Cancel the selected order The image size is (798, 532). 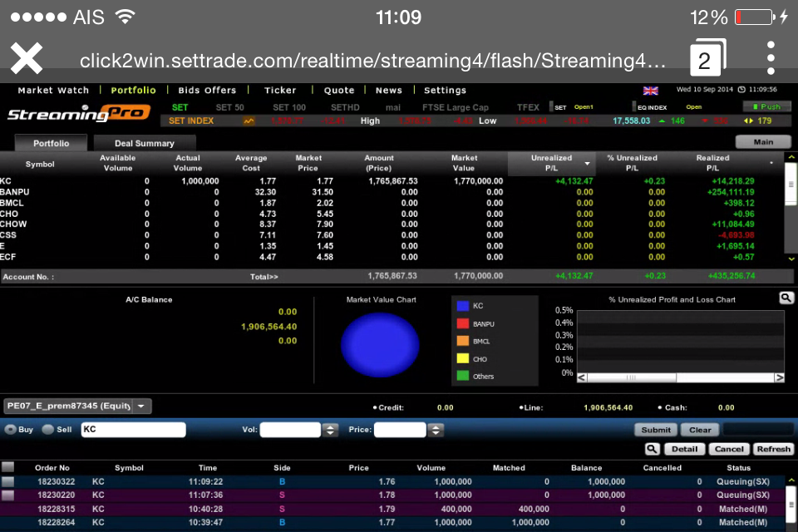(729, 449)
